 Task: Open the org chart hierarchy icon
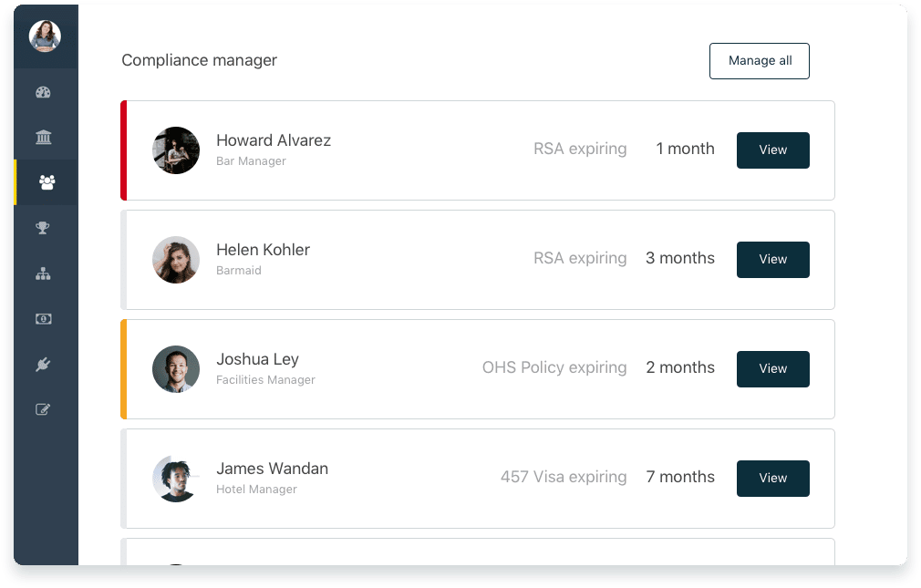(x=43, y=273)
